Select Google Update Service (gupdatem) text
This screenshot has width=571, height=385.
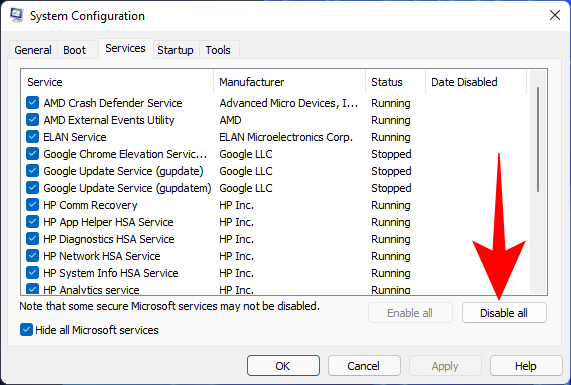pos(127,188)
